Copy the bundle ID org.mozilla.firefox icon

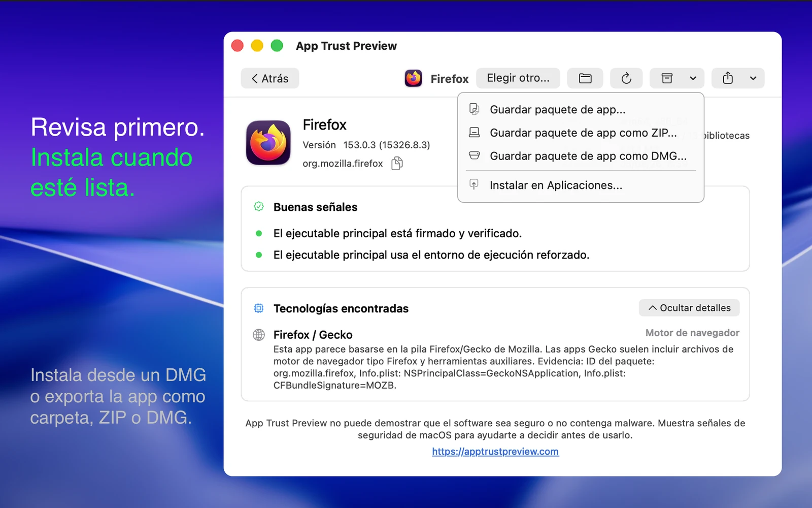coord(397,163)
